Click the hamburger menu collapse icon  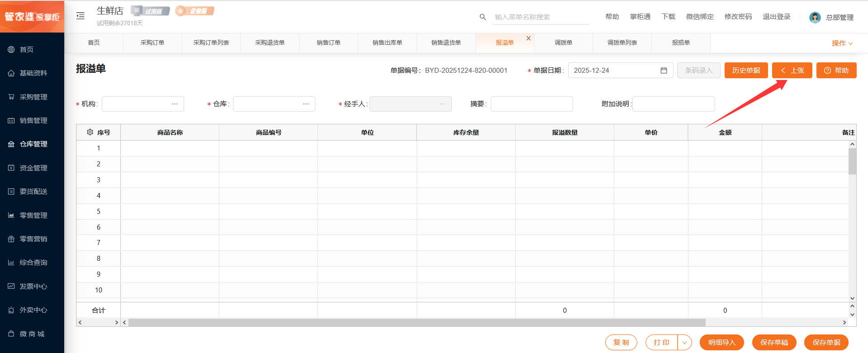tap(81, 16)
